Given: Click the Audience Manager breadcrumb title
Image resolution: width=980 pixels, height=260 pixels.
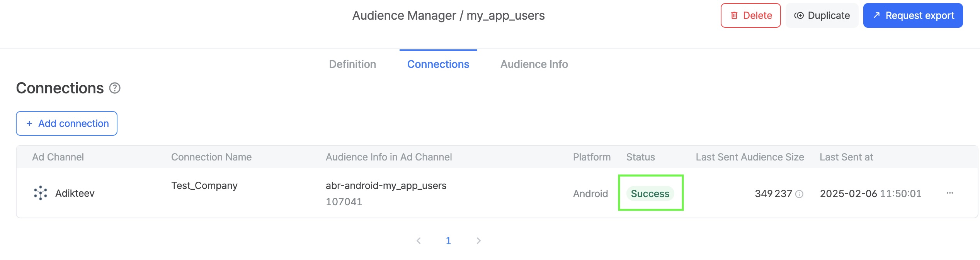Looking at the screenshot, I should (404, 15).
